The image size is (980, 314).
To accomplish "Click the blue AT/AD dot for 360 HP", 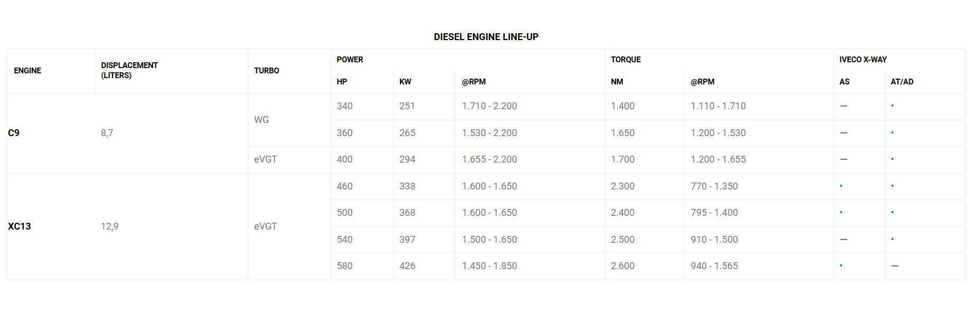I will [x=892, y=133].
